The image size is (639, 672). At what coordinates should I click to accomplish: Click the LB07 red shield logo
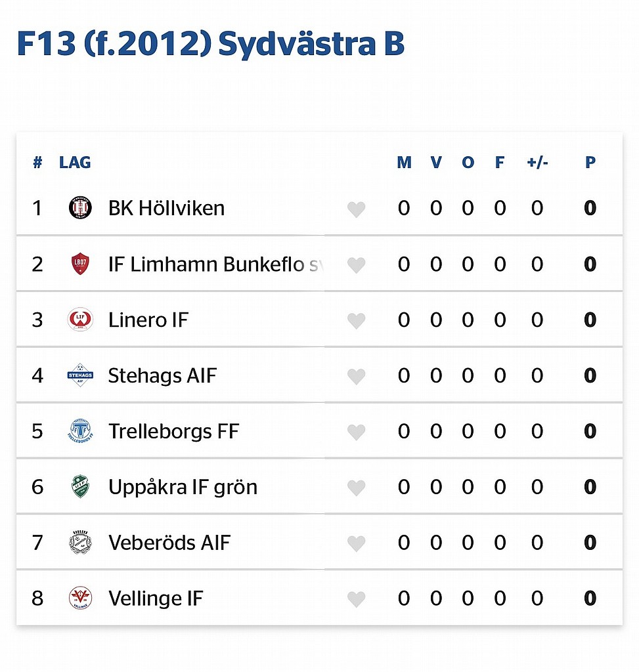[x=80, y=264]
